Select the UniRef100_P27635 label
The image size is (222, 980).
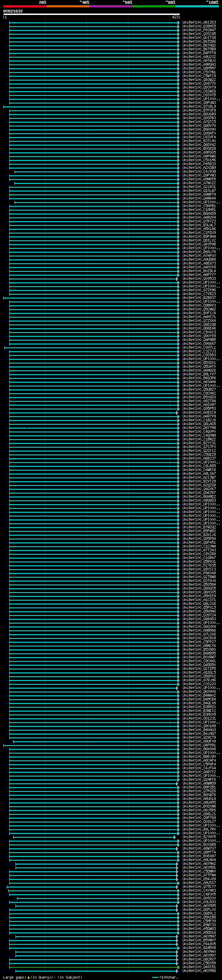pyautogui.click(x=199, y=565)
